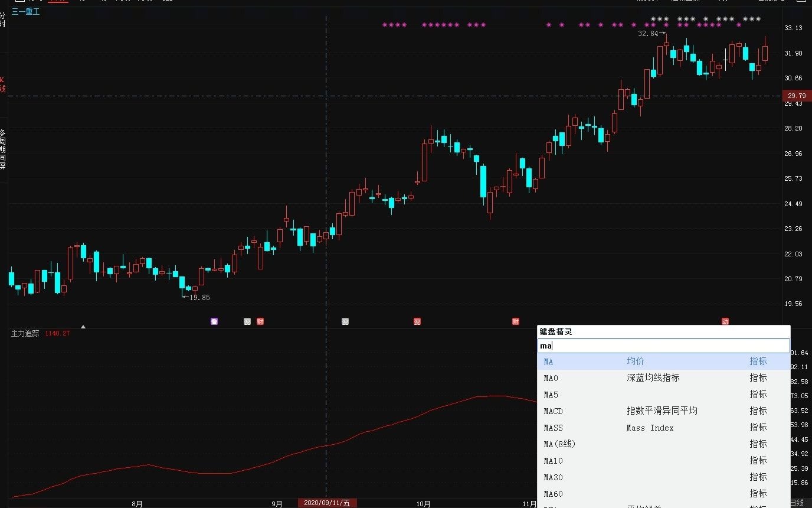Click the 日线 period label
The width and height of the screenshot is (812, 508).
tap(797, 503)
